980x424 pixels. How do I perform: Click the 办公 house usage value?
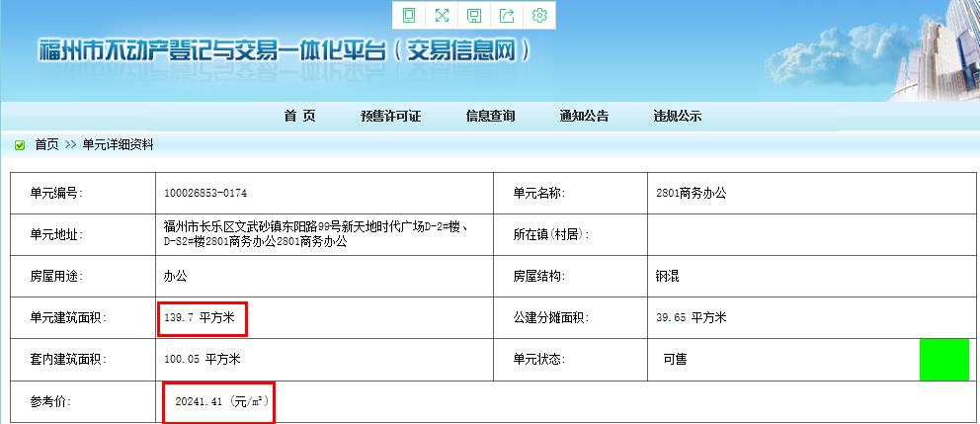pos(175,276)
